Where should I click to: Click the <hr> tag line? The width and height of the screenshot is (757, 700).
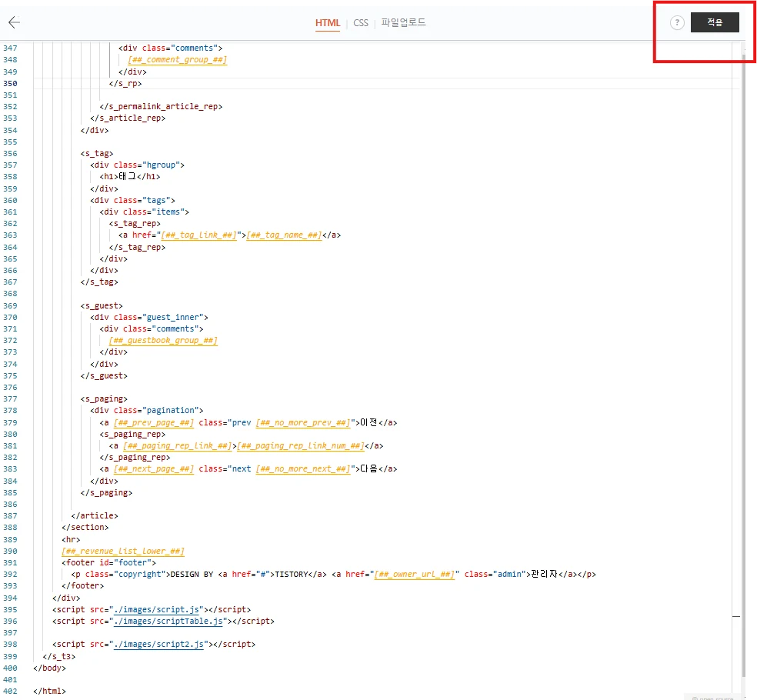coord(71,539)
